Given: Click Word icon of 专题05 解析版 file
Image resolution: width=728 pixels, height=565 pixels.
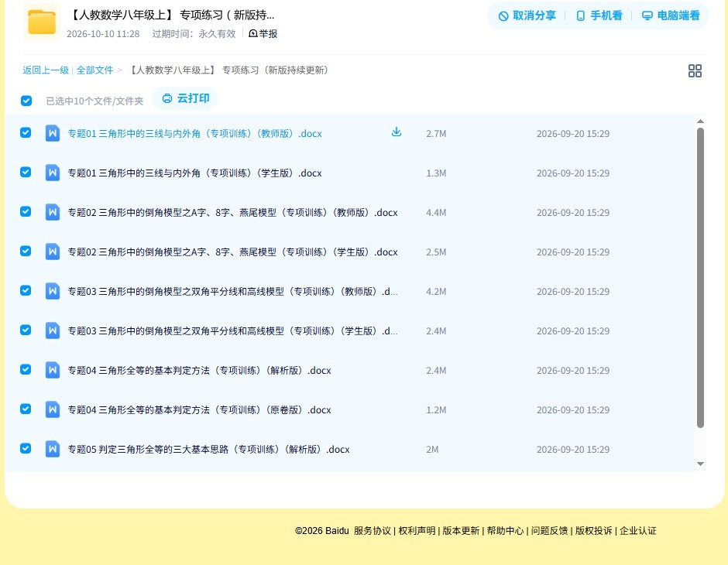Looking at the screenshot, I should [x=53, y=449].
